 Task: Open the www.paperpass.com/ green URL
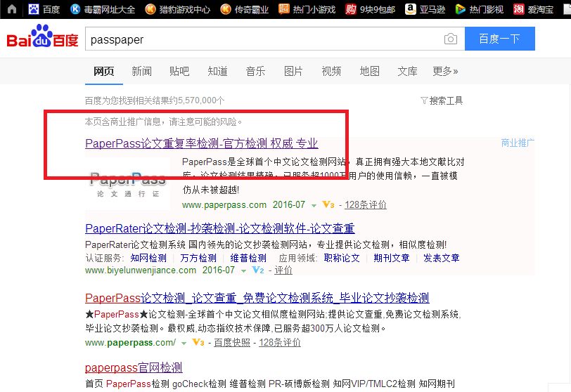(x=130, y=343)
